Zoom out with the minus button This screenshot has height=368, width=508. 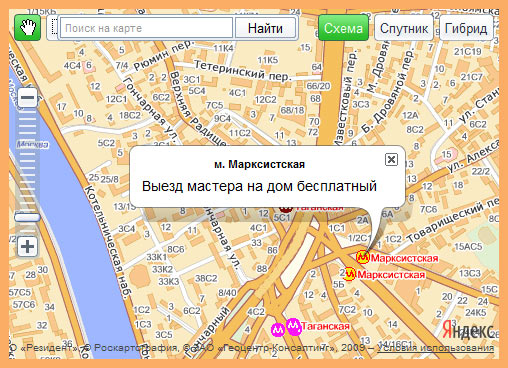27,98
